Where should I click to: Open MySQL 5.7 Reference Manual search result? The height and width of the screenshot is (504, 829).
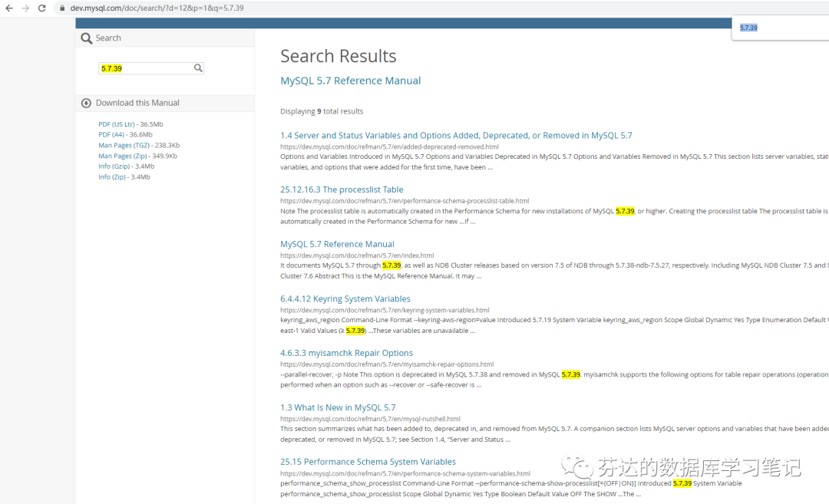pos(337,244)
